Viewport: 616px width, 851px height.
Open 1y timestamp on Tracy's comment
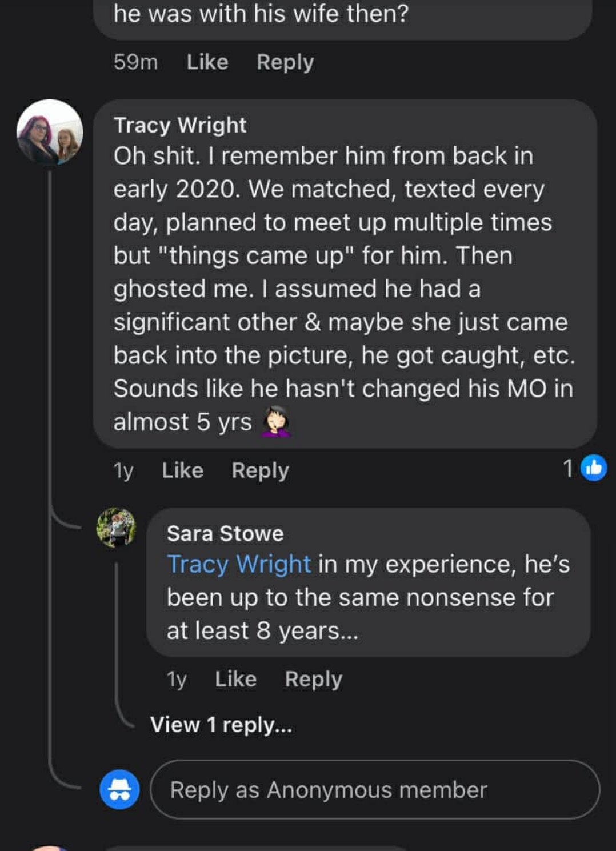pos(123,470)
